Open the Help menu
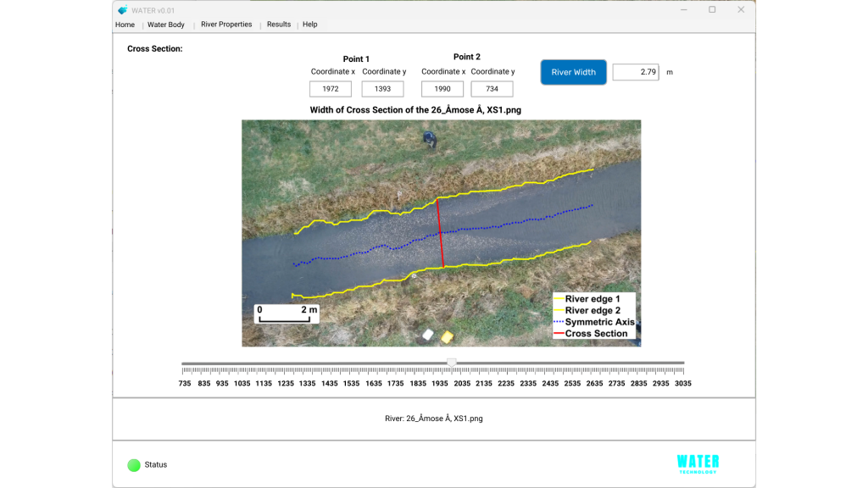Screen dimensions: 868x488 [310, 25]
